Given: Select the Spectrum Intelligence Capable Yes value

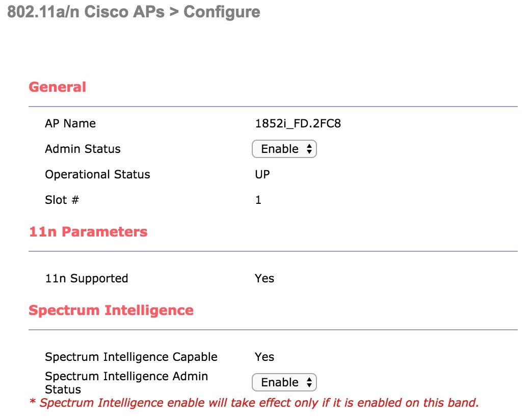Looking at the screenshot, I should pos(264,357).
